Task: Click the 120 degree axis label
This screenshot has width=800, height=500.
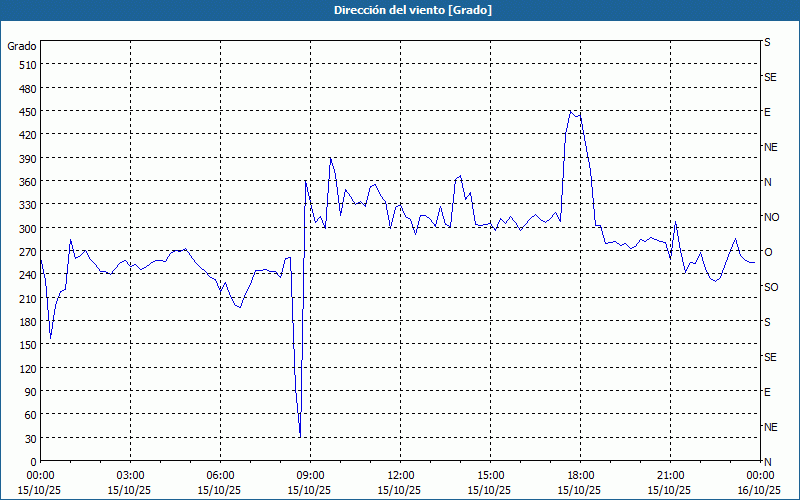Action: [x=28, y=369]
